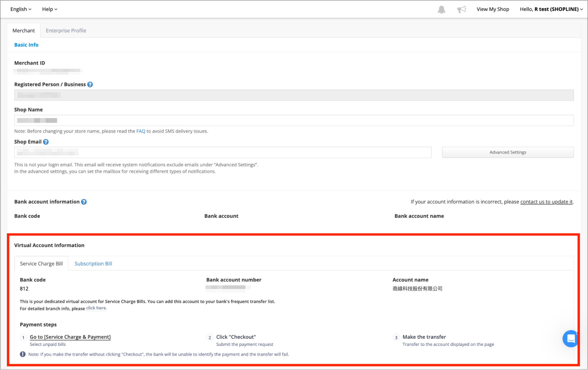Image resolution: width=588 pixels, height=370 pixels.
Task: Click the Payment steps heading
Action: coord(38,325)
